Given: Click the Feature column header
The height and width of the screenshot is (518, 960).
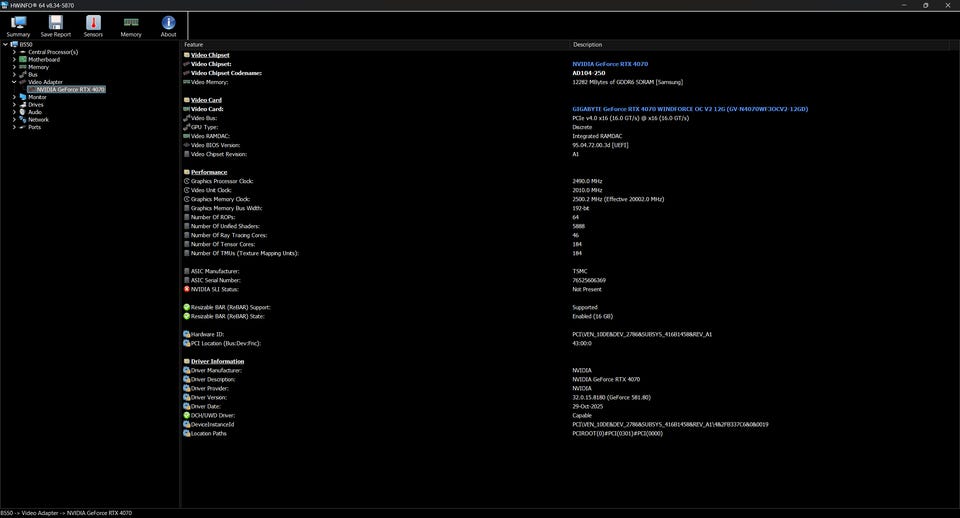Looking at the screenshot, I should coord(194,44).
